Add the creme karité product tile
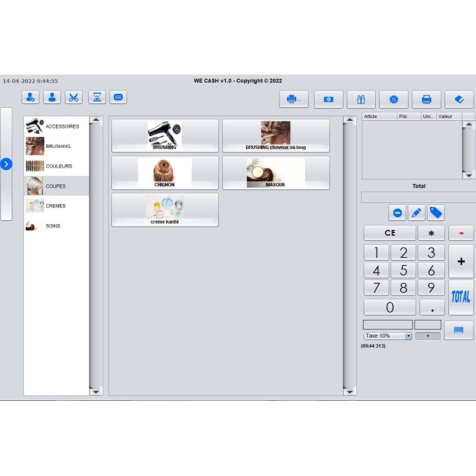Viewport: 476px width, 476px height. [x=165, y=210]
